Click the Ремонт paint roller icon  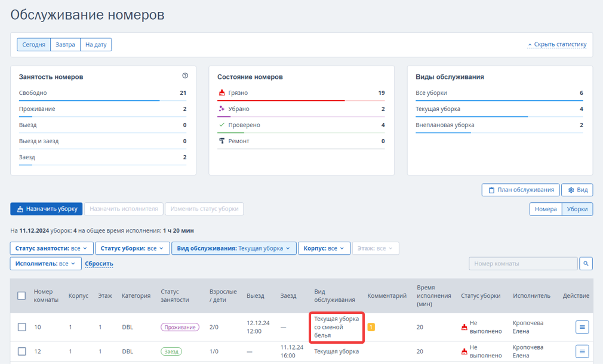(x=221, y=141)
